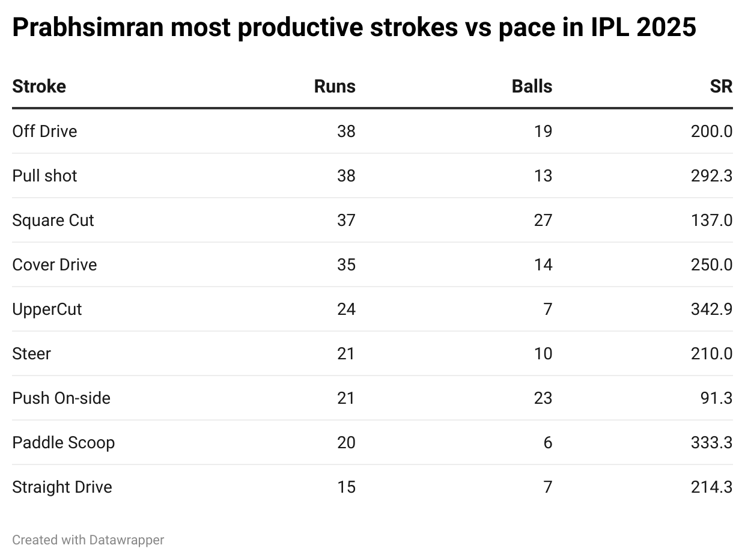Image resolution: width=745 pixels, height=560 pixels.
Task: Select the Off Drive row label
Action: coord(45,131)
